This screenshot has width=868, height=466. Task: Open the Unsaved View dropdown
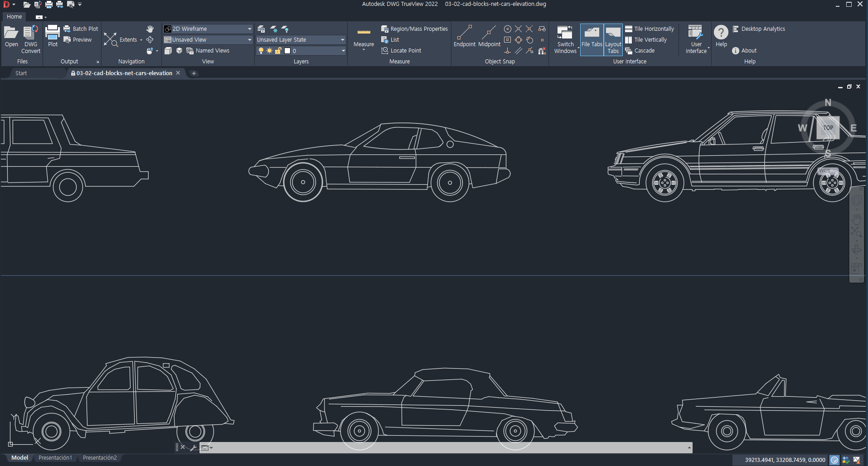pyautogui.click(x=208, y=40)
